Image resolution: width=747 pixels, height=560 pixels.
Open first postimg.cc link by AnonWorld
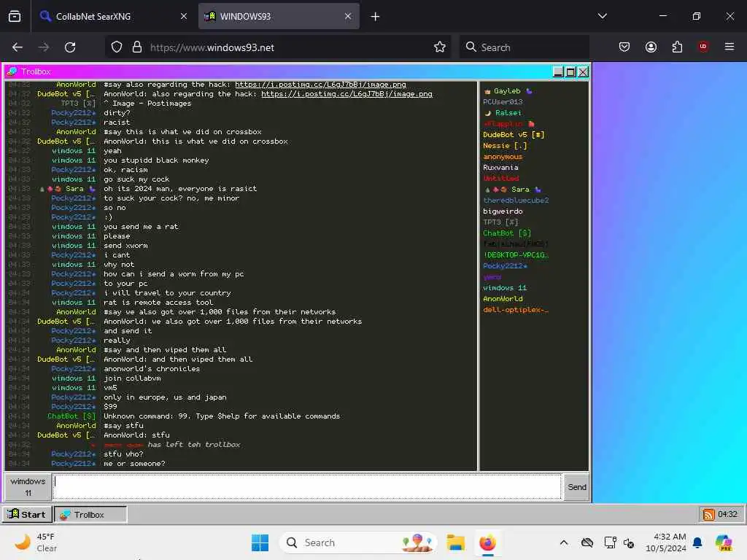pos(320,85)
